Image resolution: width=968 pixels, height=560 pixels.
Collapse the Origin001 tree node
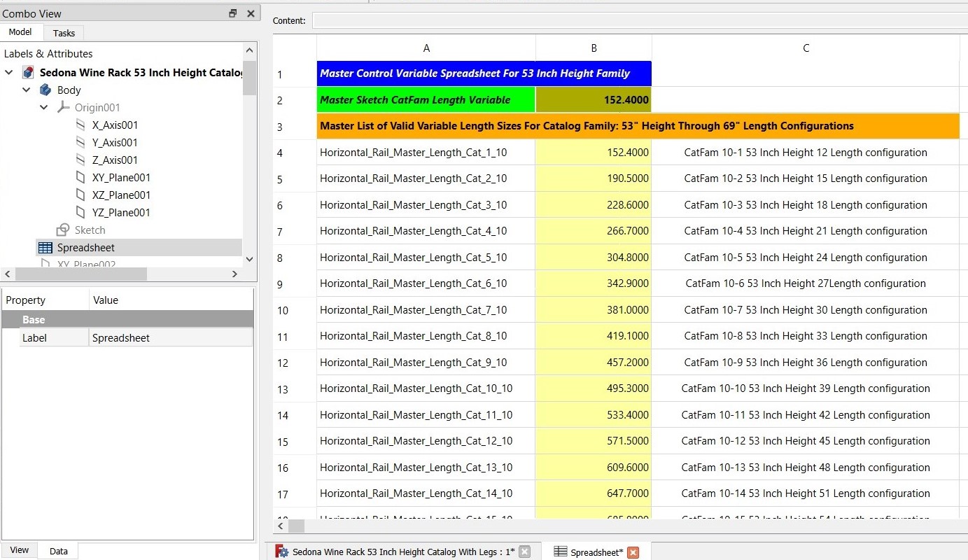click(44, 107)
